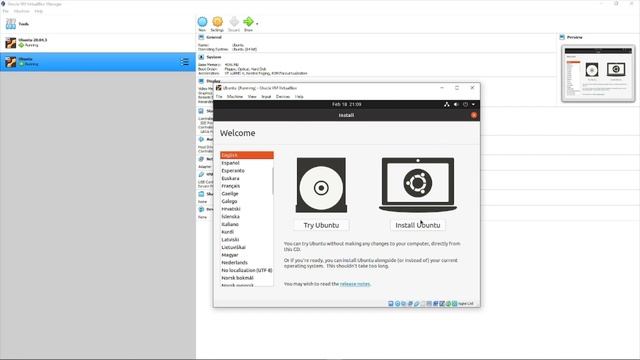Select Íslenska in the language list
The image size is (640, 360).
[x=247, y=216]
